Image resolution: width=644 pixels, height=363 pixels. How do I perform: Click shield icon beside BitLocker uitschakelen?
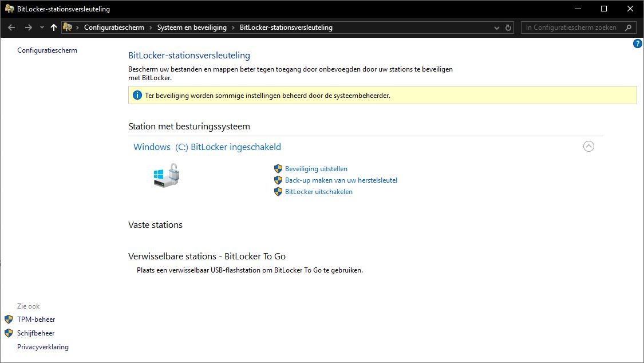[x=278, y=192]
